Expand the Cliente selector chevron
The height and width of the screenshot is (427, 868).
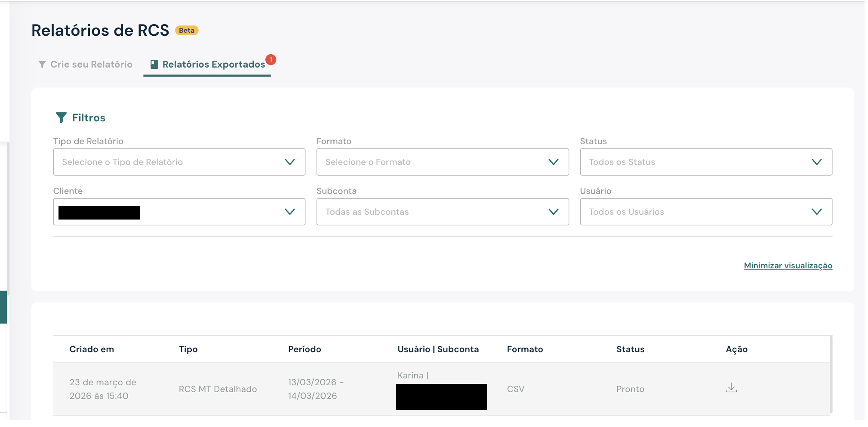(289, 212)
